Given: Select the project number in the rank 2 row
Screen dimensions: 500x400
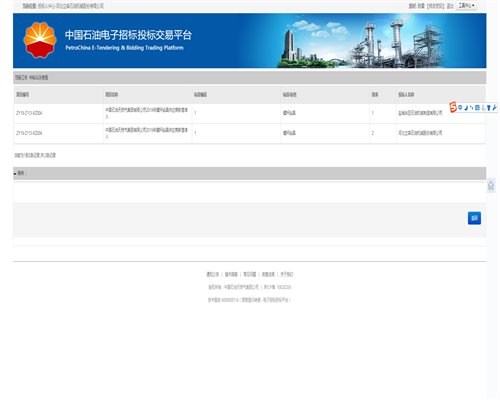Looking at the screenshot, I should 29,133.
